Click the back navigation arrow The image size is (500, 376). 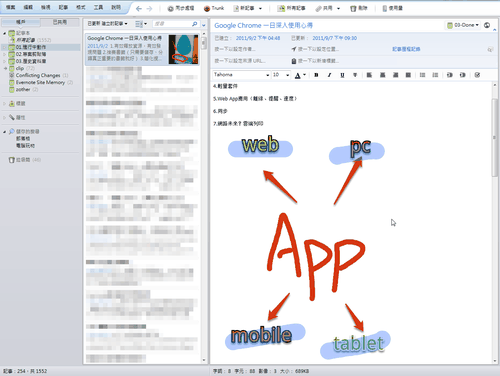pos(139,9)
